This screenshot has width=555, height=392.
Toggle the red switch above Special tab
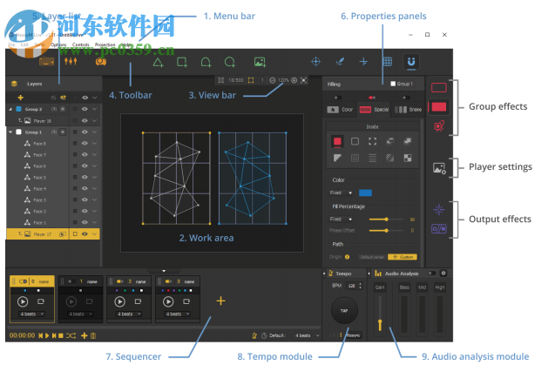click(x=372, y=98)
